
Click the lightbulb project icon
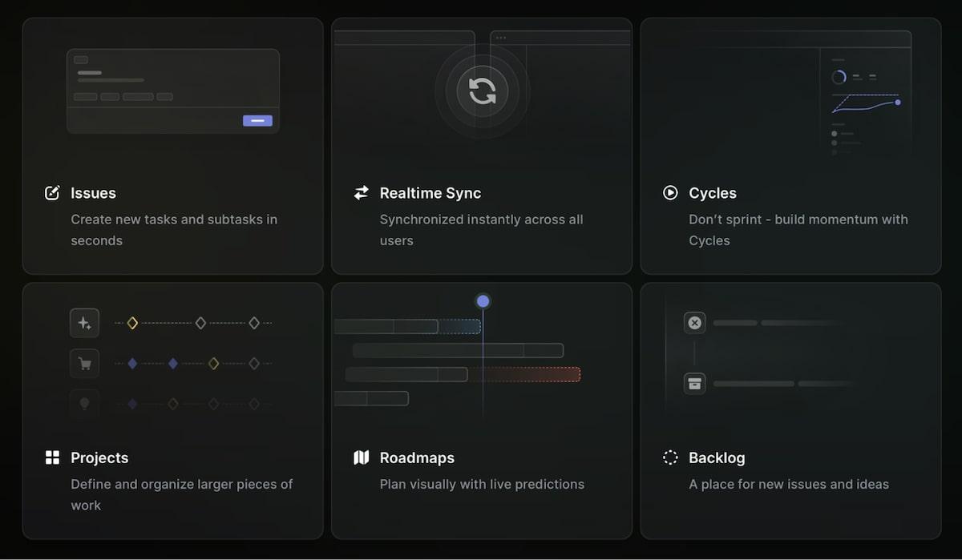(x=84, y=404)
